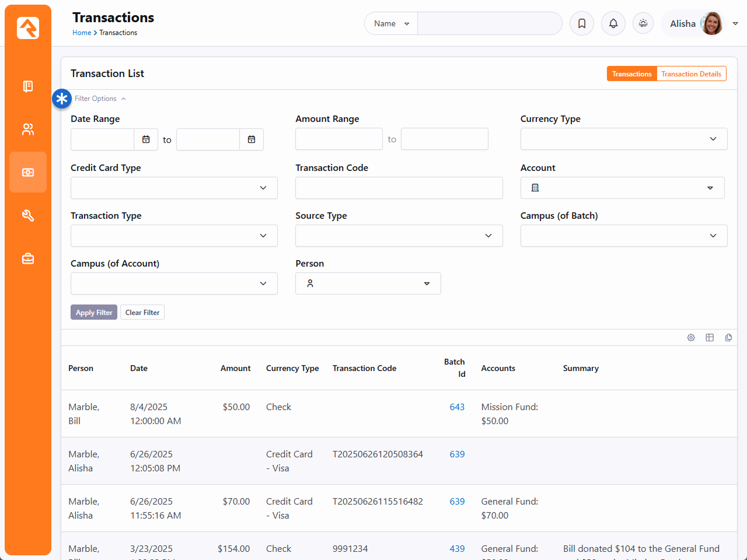This screenshot has width=747, height=560.
Task: Open the grid settings gear icon
Action: (691, 338)
